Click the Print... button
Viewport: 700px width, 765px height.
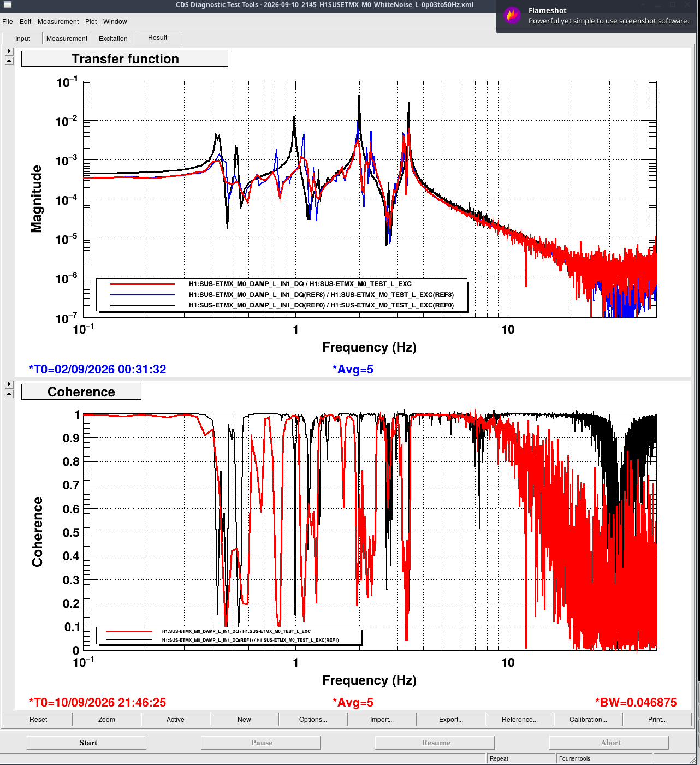click(x=657, y=719)
